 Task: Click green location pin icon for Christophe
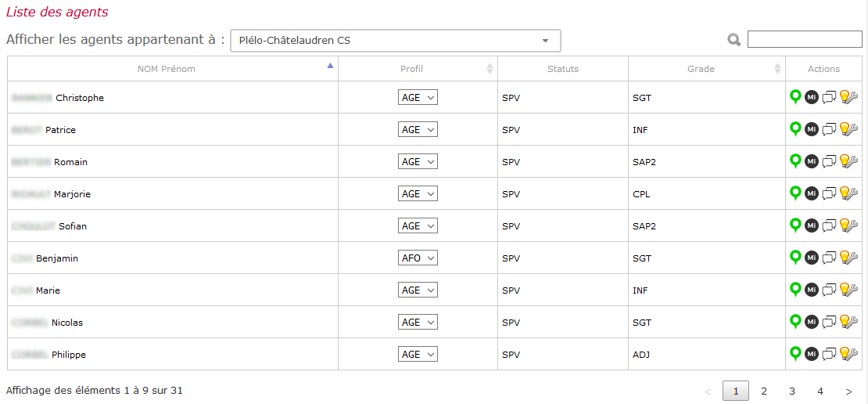(795, 97)
